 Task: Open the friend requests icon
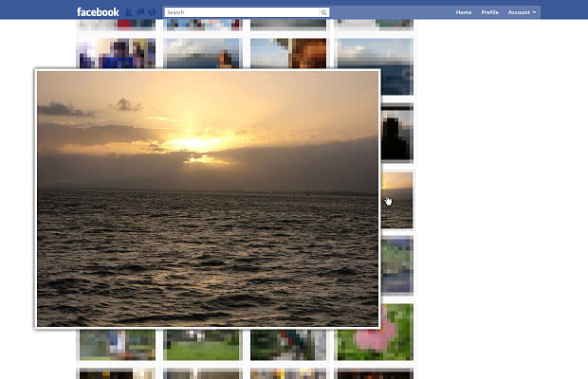pos(128,12)
